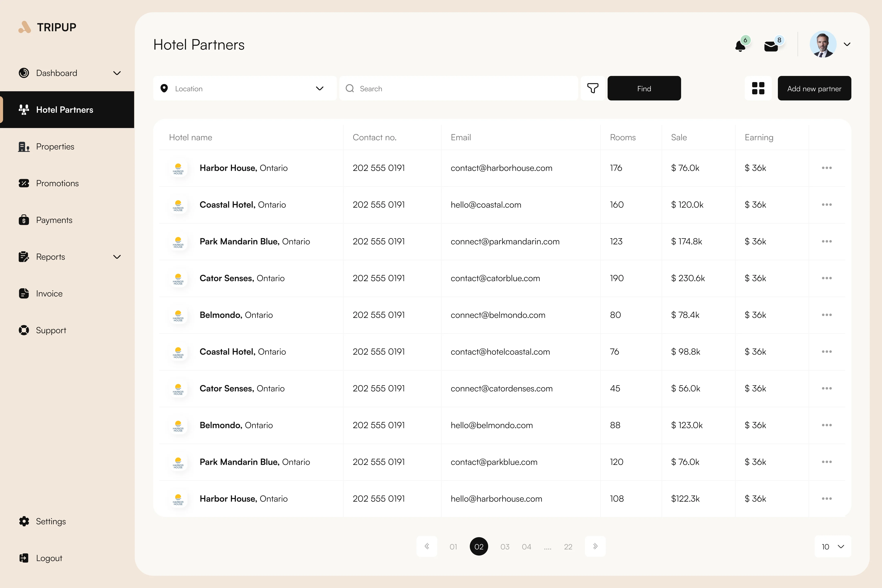Jump to page 03 in pagination

505,547
